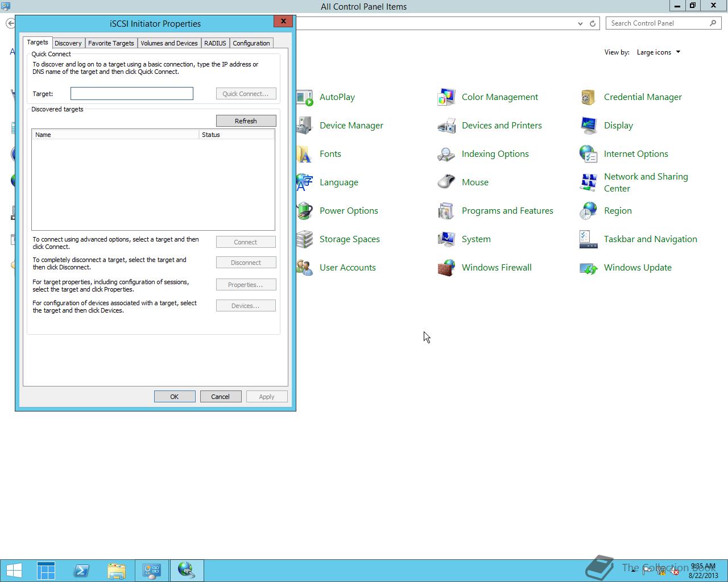
Task: Select the Targets tab
Action: [38, 43]
